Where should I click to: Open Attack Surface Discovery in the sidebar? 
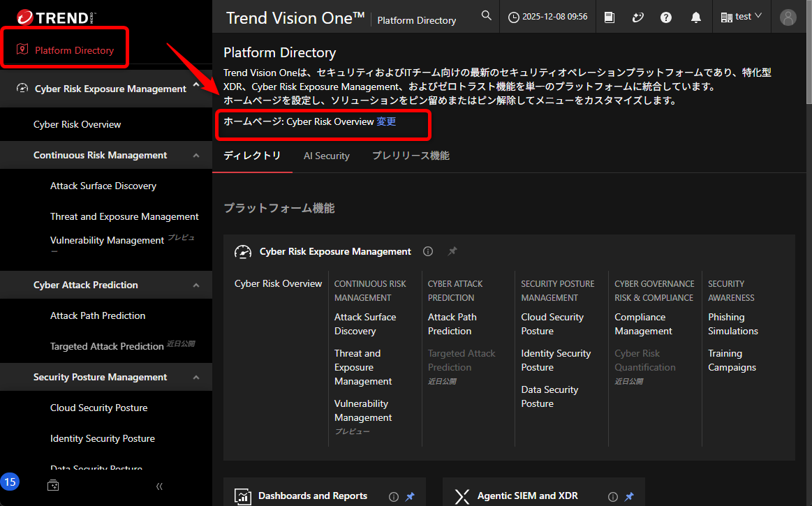103,186
